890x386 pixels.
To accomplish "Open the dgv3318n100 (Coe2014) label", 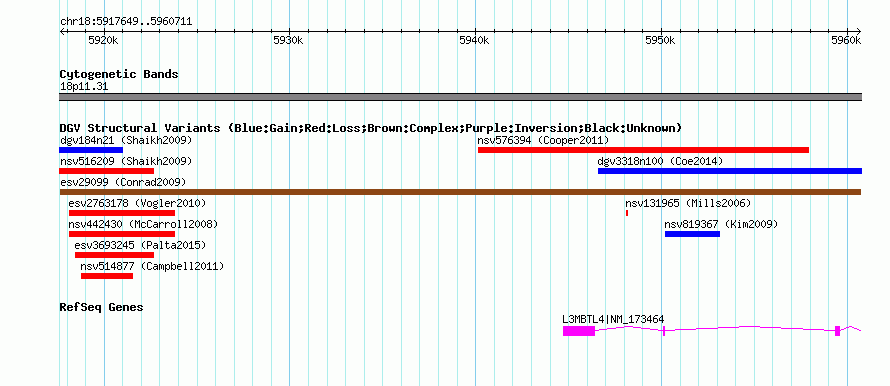I will 660,161.
